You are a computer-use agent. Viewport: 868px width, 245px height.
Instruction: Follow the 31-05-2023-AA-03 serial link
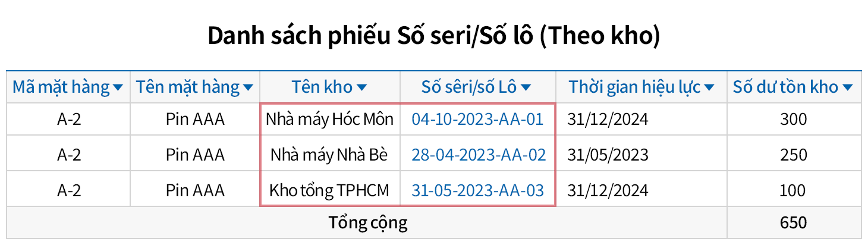[x=477, y=191]
